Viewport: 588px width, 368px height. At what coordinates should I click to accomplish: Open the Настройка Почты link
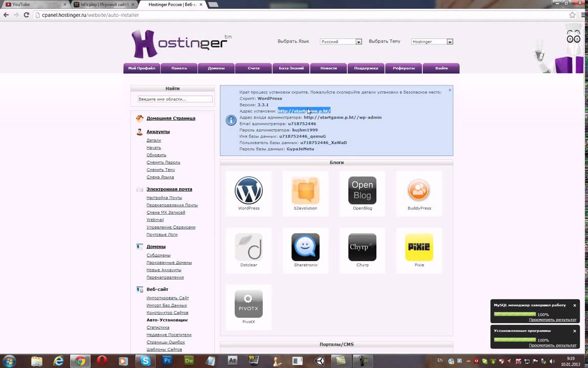click(x=164, y=197)
